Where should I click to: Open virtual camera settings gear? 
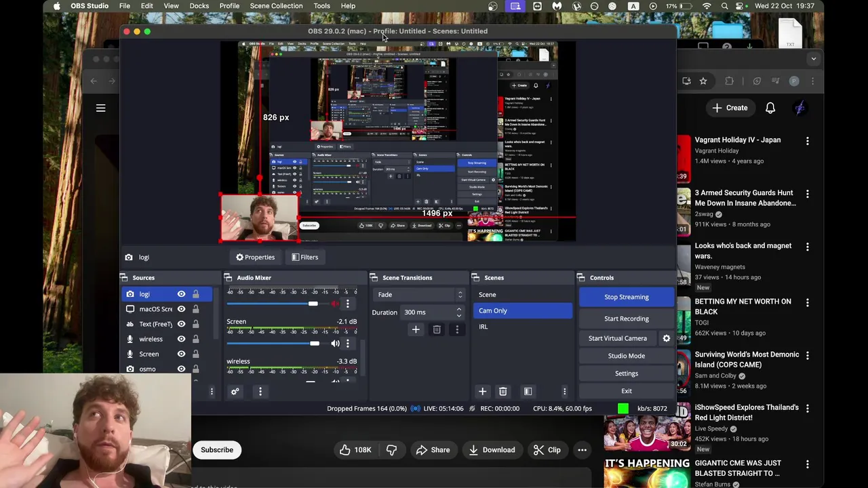[666, 338]
